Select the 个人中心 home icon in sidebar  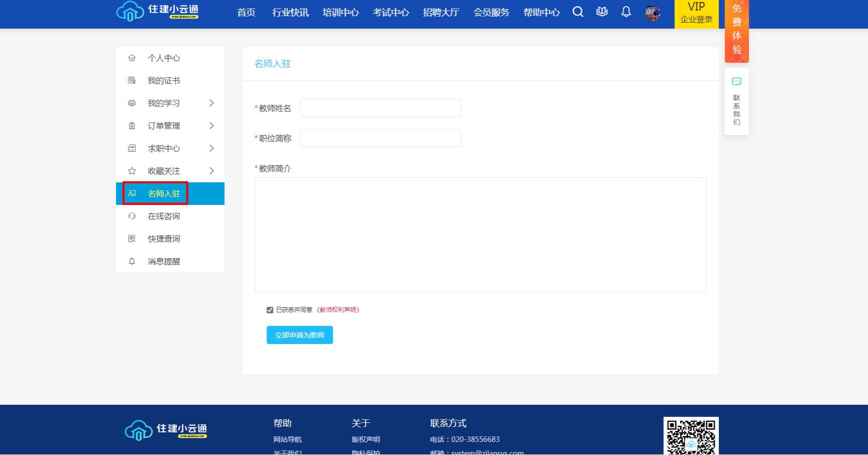point(132,58)
